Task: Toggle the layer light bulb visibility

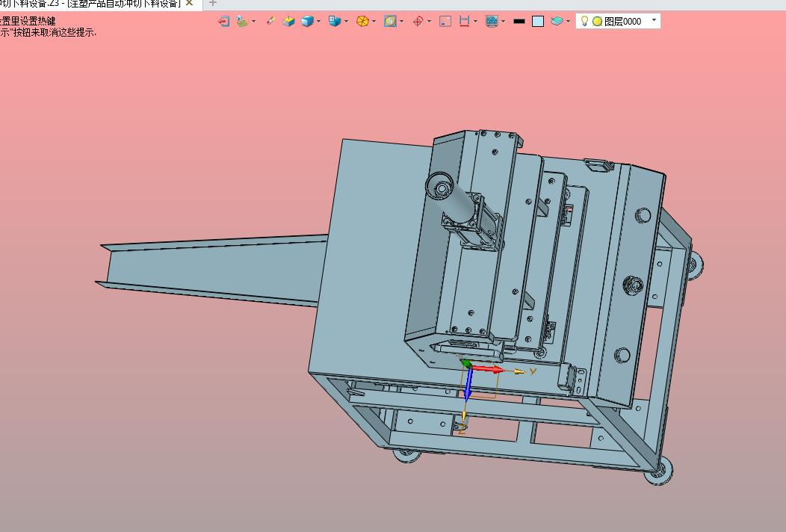Action: [x=584, y=21]
